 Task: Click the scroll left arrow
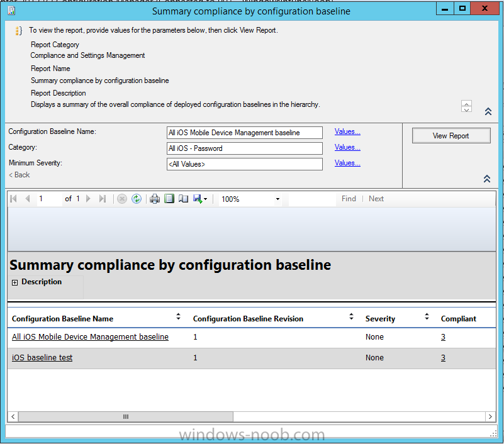click(13, 417)
